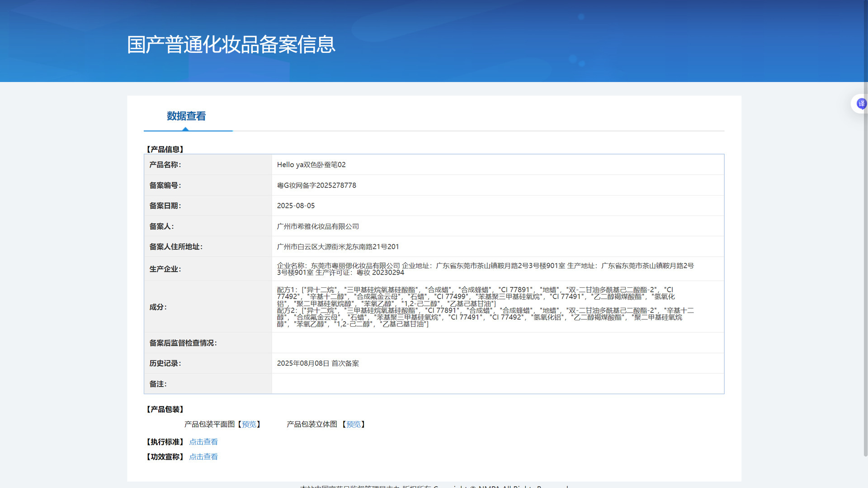The image size is (868, 488).
Task: Click the 备案人 row label
Action: coord(161,226)
